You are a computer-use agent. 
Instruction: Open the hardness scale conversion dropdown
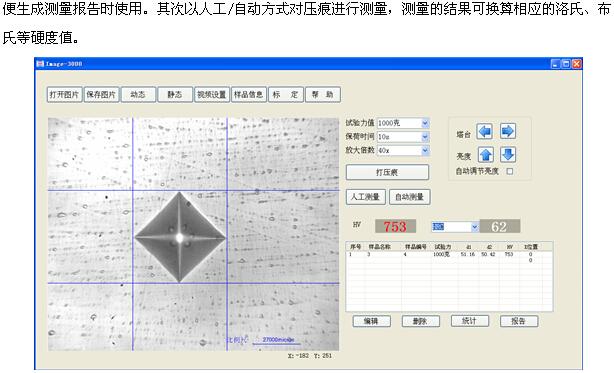(475, 227)
